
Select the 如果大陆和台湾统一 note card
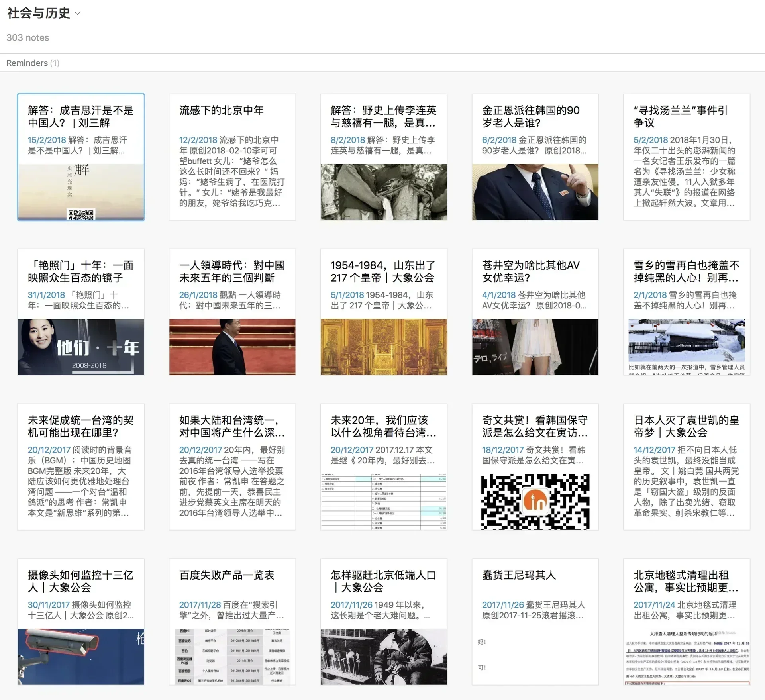(232, 467)
